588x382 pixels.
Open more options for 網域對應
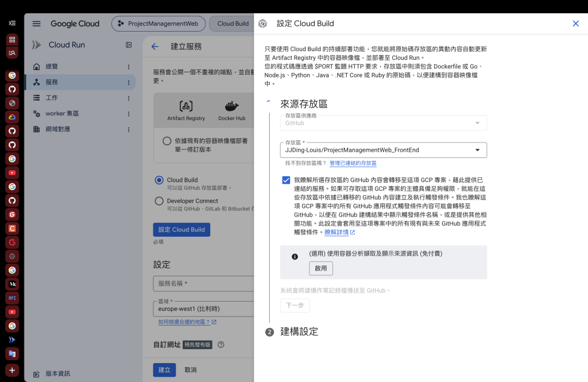click(x=129, y=129)
